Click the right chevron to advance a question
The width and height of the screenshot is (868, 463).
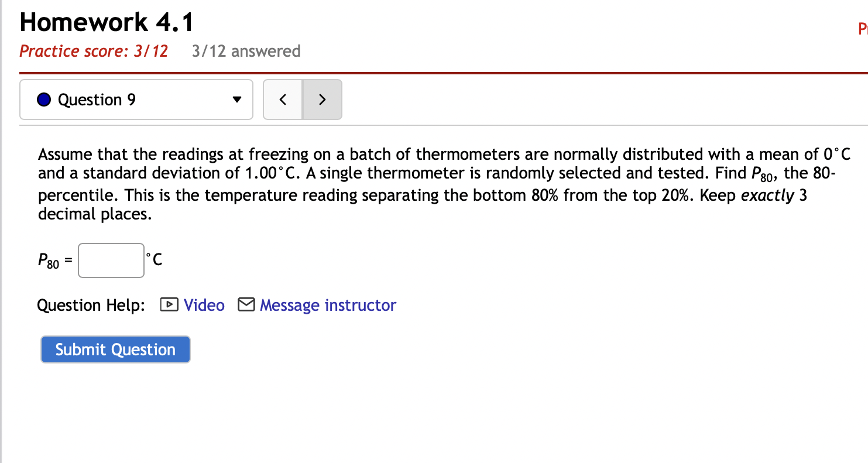tap(322, 100)
